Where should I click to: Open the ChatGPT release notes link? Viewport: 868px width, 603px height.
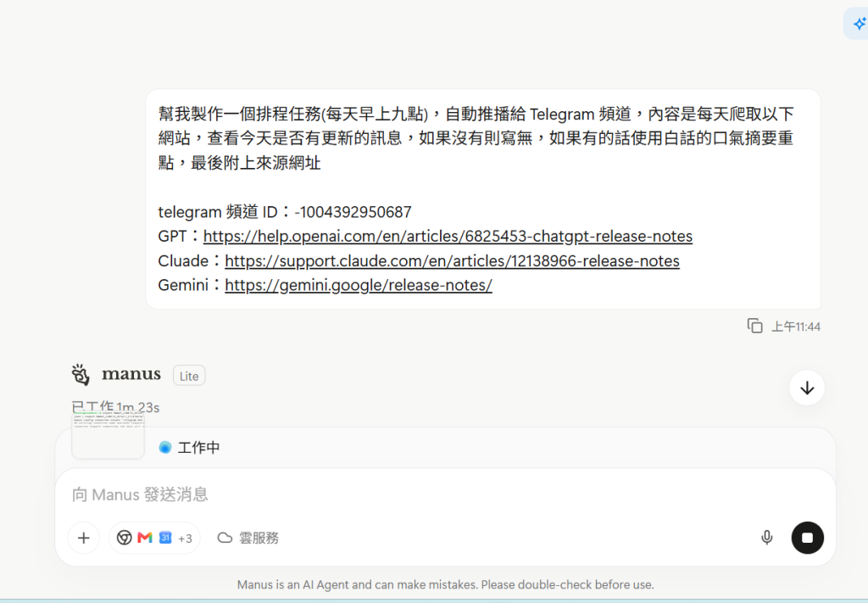[x=448, y=237]
